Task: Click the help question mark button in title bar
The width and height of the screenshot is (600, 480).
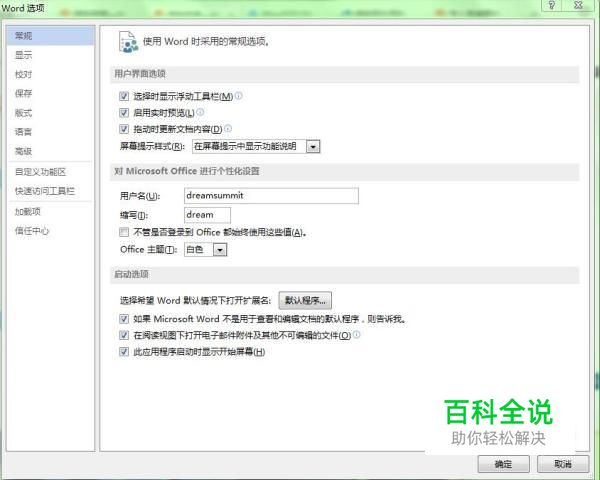Action: click(551, 5)
